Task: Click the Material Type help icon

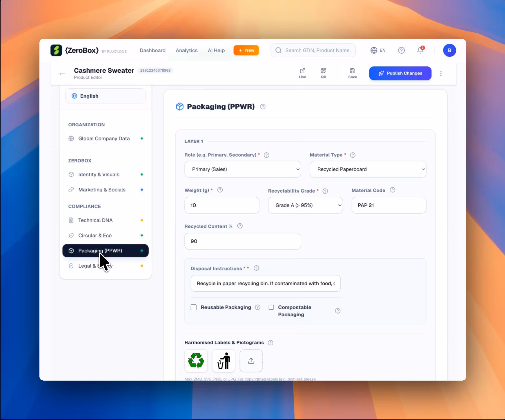Action: click(353, 155)
